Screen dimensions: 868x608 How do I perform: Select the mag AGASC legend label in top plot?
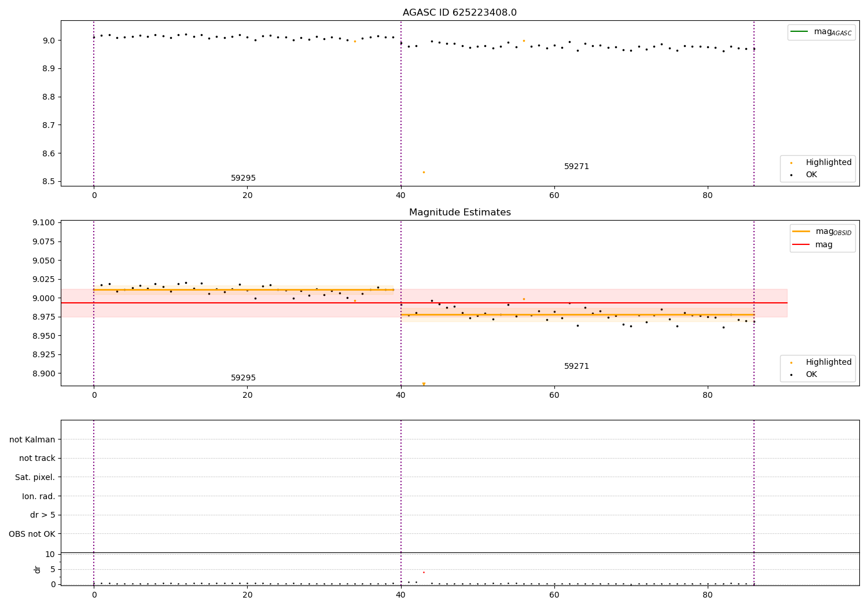click(833, 32)
